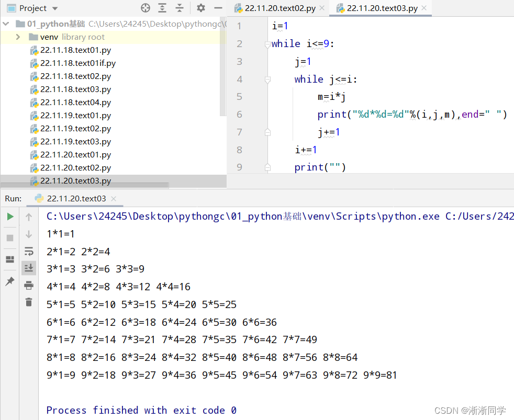Click the Expand All icon in Project toolbar
The image size is (514, 420).
(162, 8)
